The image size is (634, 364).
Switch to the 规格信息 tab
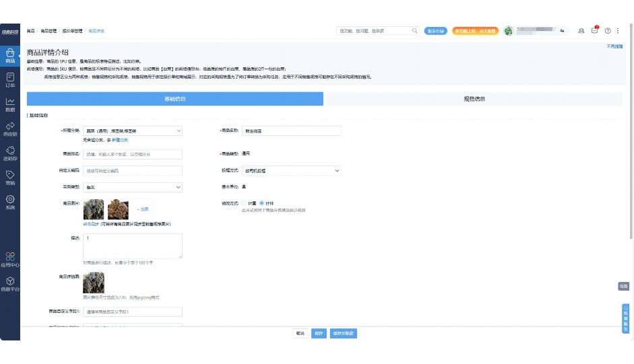point(474,99)
